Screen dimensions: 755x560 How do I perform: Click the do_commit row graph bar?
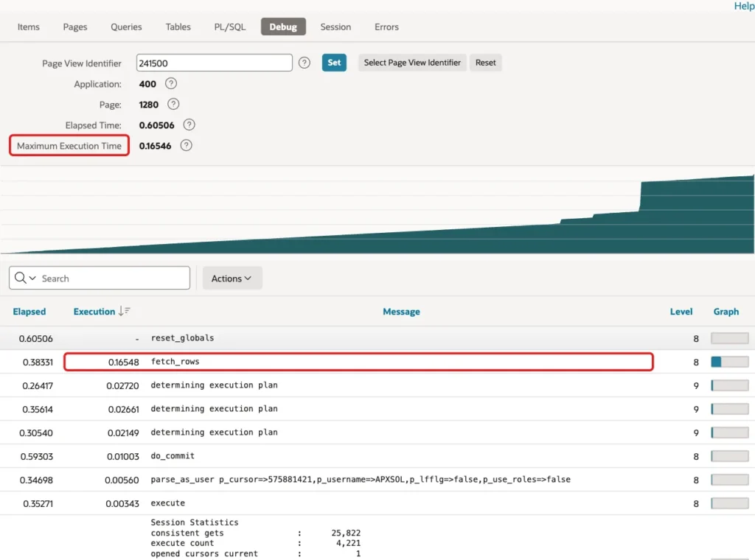click(730, 456)
